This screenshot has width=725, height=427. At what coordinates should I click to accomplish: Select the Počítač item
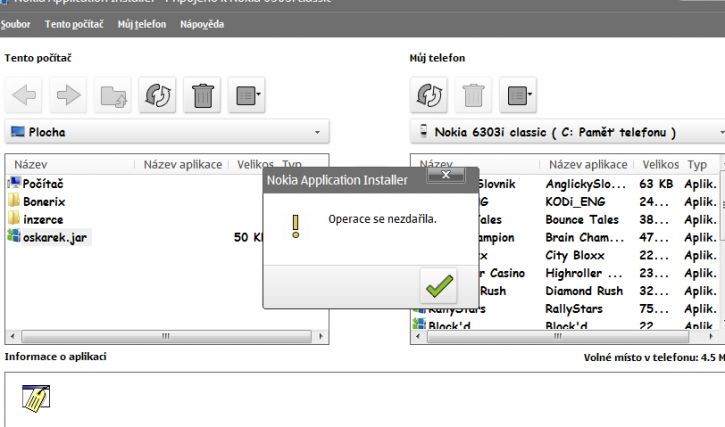coord(43,184)
